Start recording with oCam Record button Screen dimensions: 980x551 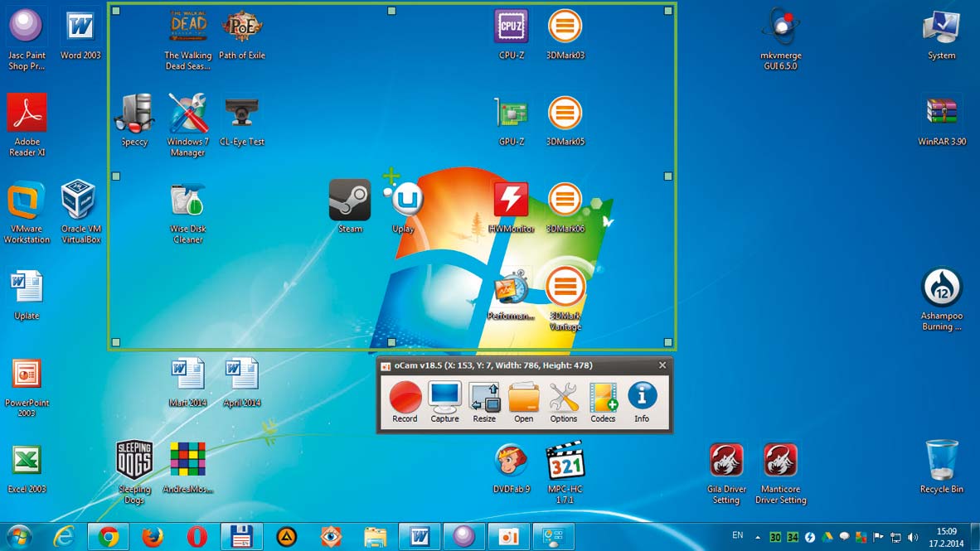coord(405,403)
